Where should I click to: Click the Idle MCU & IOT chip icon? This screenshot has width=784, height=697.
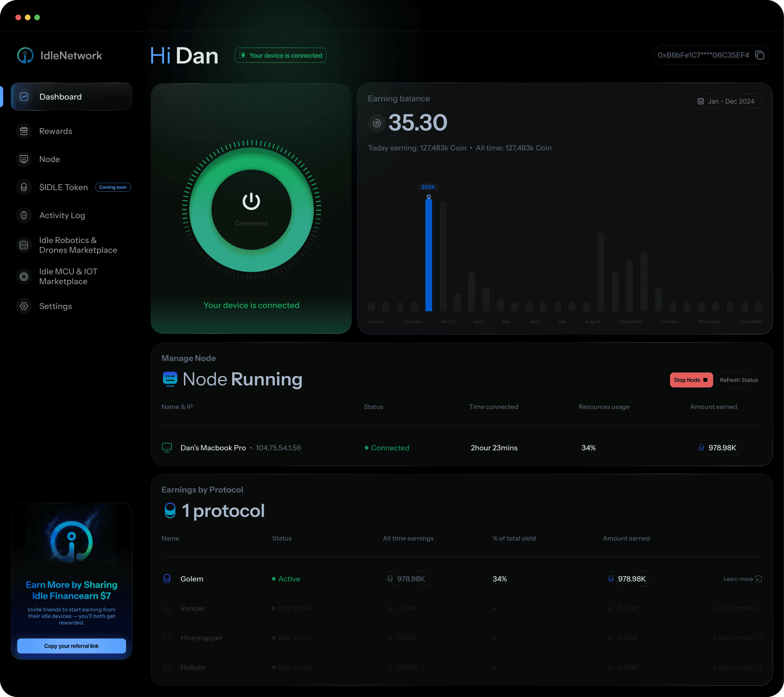24,277
